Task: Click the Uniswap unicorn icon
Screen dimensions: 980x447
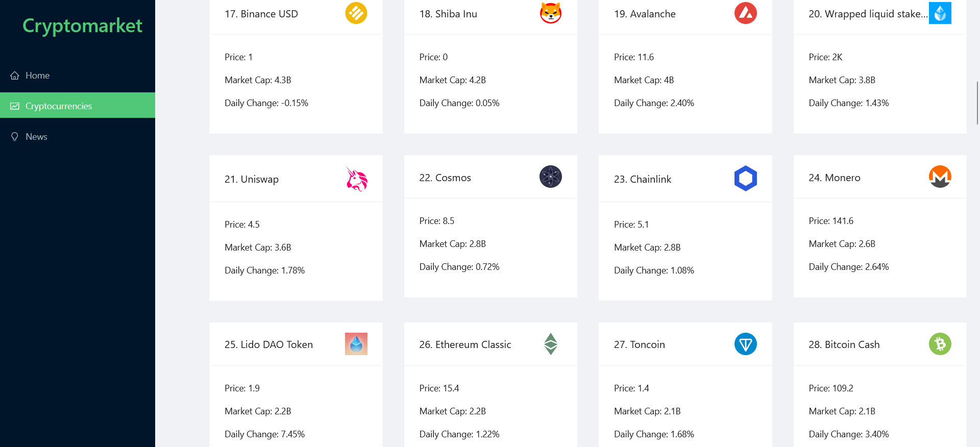Action: click(x=356, y=179)
